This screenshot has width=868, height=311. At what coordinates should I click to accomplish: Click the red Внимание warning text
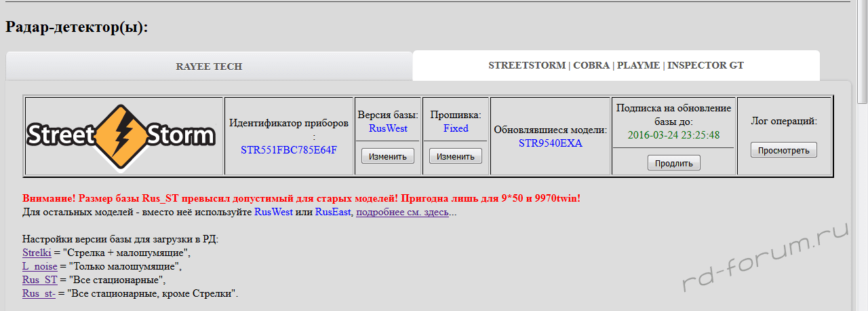301,198
